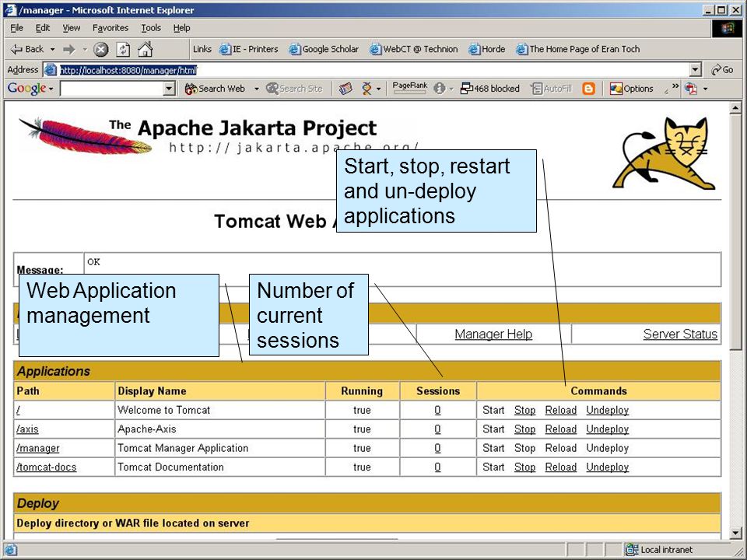
Task: Click the Google toolbar search box
Action: [112, 89]
